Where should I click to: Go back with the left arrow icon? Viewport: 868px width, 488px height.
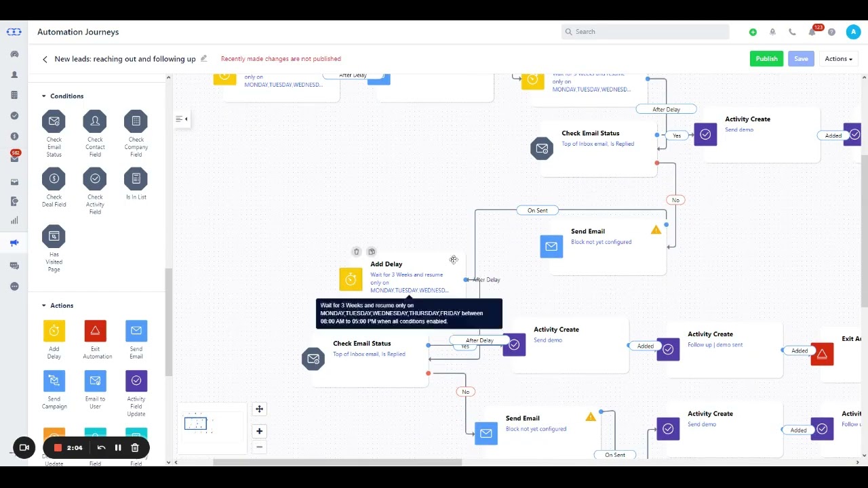click(45, 59)
